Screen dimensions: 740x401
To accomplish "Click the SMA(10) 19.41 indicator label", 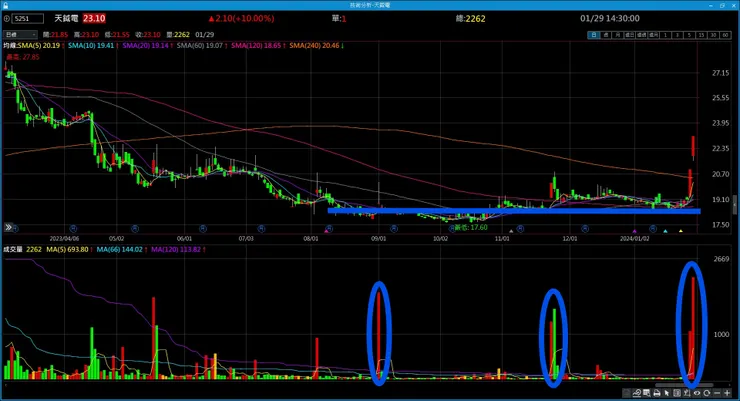I will (93, 46).
